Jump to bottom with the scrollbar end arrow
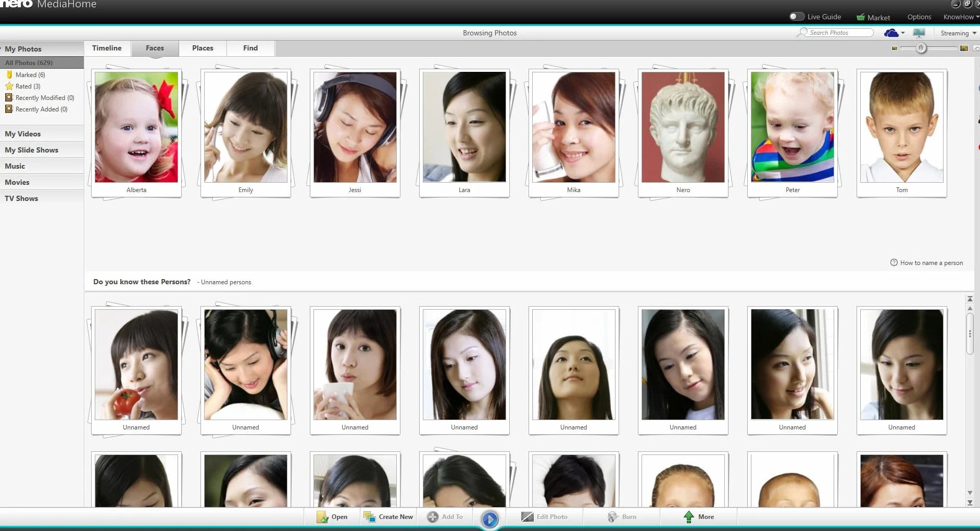This screenshot has width=980, height=531. [970, 503]
